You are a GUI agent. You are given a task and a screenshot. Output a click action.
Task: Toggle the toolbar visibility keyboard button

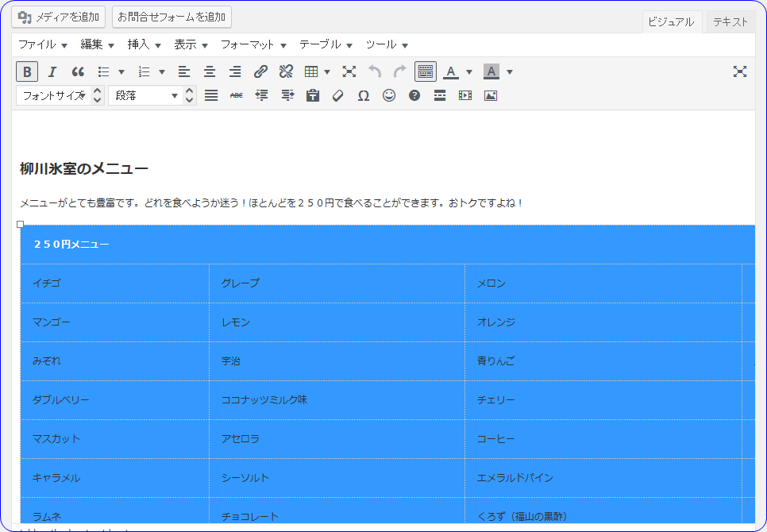pos(426,72)
